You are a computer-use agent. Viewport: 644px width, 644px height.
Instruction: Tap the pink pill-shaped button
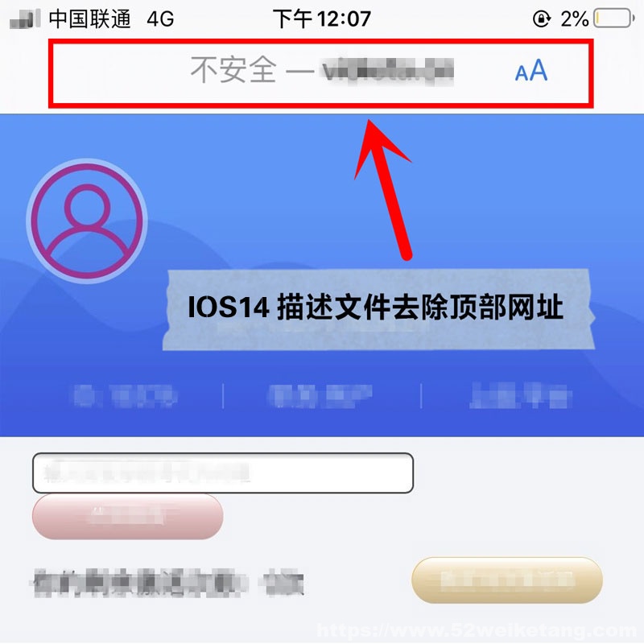pyautogui.click(x=128, y=516)
